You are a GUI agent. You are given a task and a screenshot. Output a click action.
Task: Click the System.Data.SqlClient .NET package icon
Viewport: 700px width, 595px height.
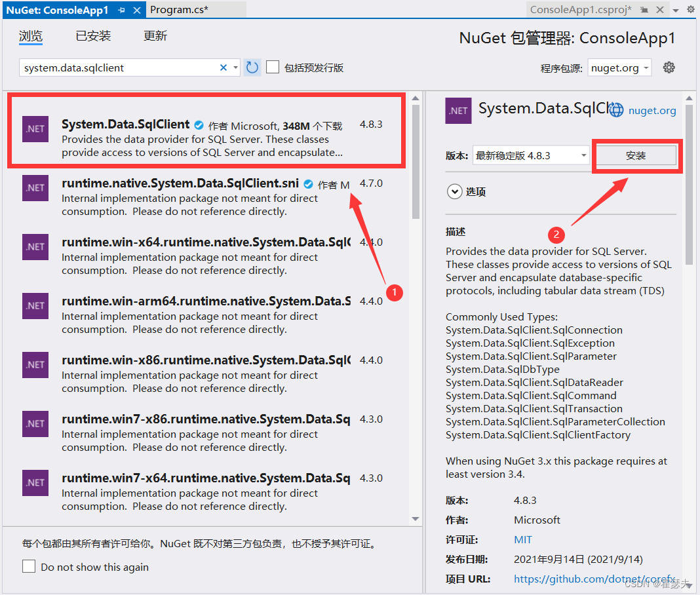click(35, 129)
